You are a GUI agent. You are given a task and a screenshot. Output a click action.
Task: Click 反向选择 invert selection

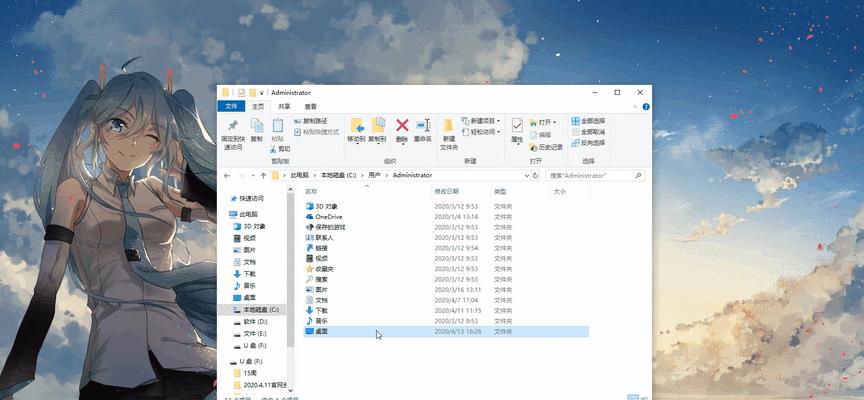pos(588,143)
